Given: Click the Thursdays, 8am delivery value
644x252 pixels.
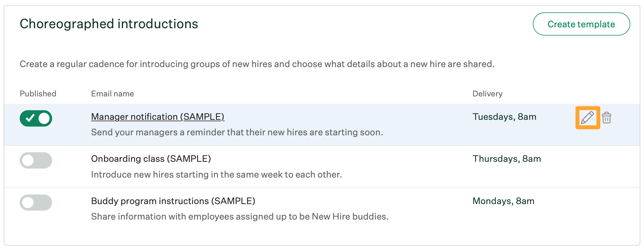Looking at the screenshot, I should pyautogui.click(x=507, y=159).
